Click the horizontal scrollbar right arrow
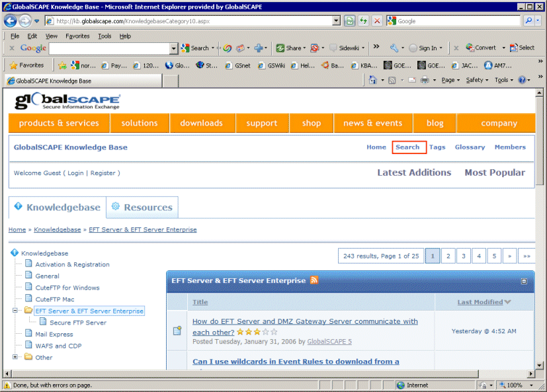Screen dimensions: 547x392 [x=530, y=373]
